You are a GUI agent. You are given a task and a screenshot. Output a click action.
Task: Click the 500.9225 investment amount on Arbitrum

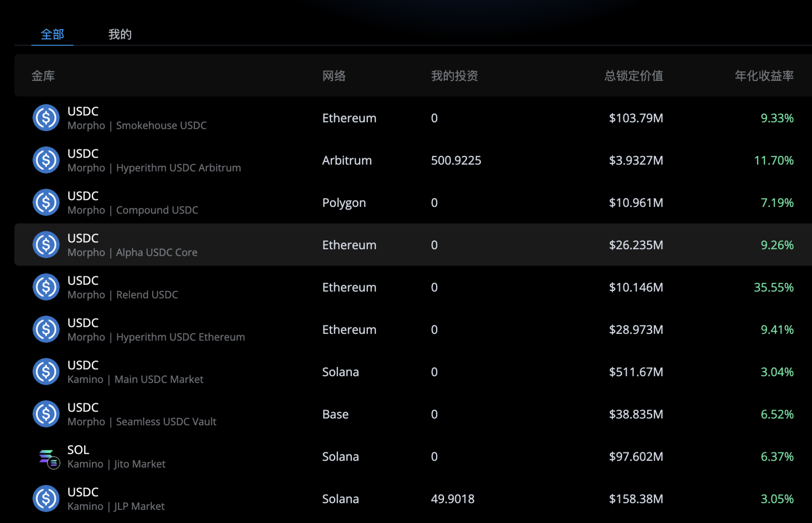pyautogui.click(x=456, y=160)
